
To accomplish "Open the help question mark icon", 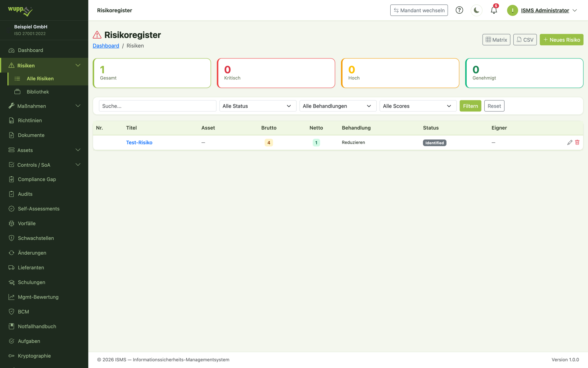I will 459,10.
